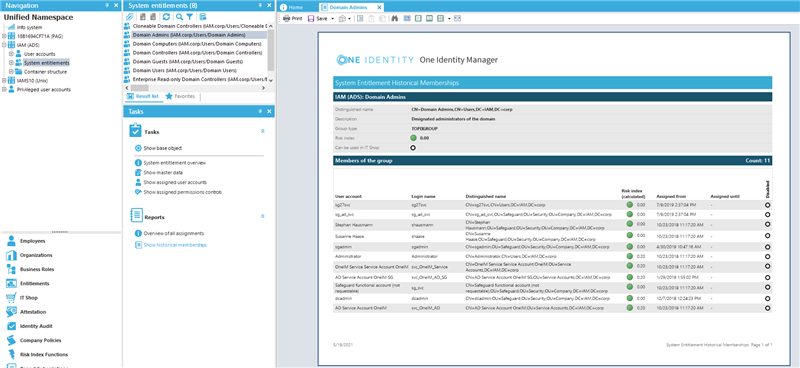Click the Save button in report toolbar
800x368 pixels.
pyautogui.click(x=318, y=18)
